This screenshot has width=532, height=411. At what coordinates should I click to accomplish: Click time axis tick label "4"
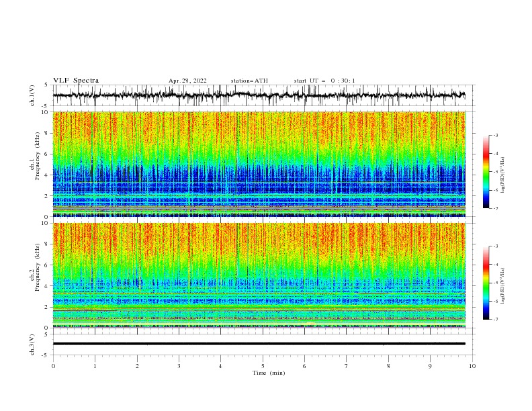[220, 366]
